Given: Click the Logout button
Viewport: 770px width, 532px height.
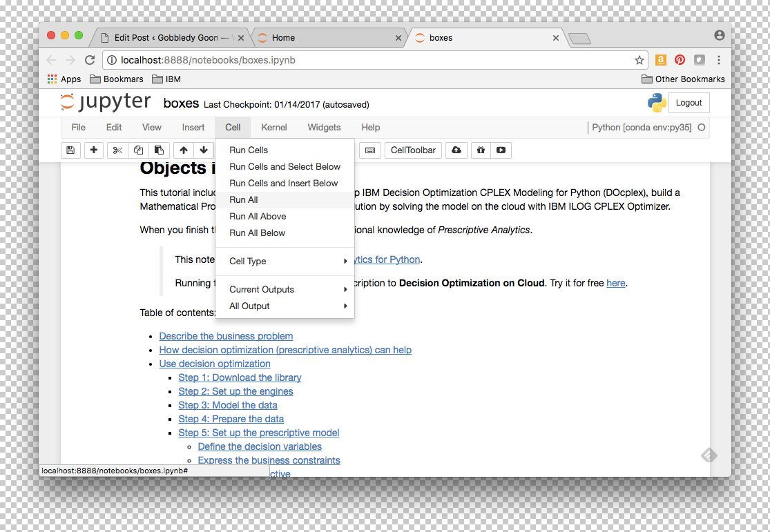Looking at the screenshot, I should [689, 103].
